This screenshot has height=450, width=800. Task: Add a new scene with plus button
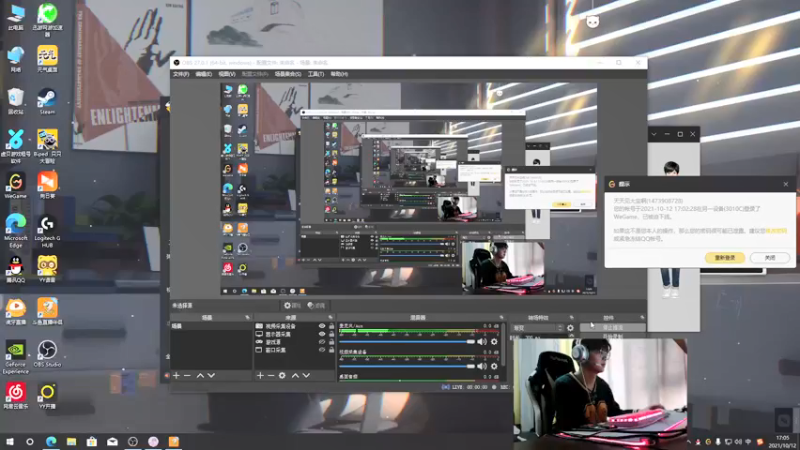[177, 376]
